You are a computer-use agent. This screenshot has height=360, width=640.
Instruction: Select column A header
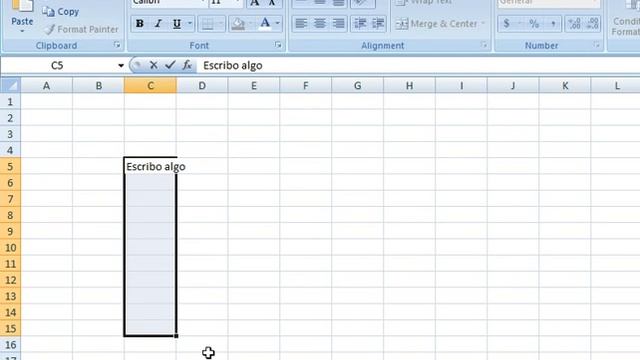[x=47, y=86]
